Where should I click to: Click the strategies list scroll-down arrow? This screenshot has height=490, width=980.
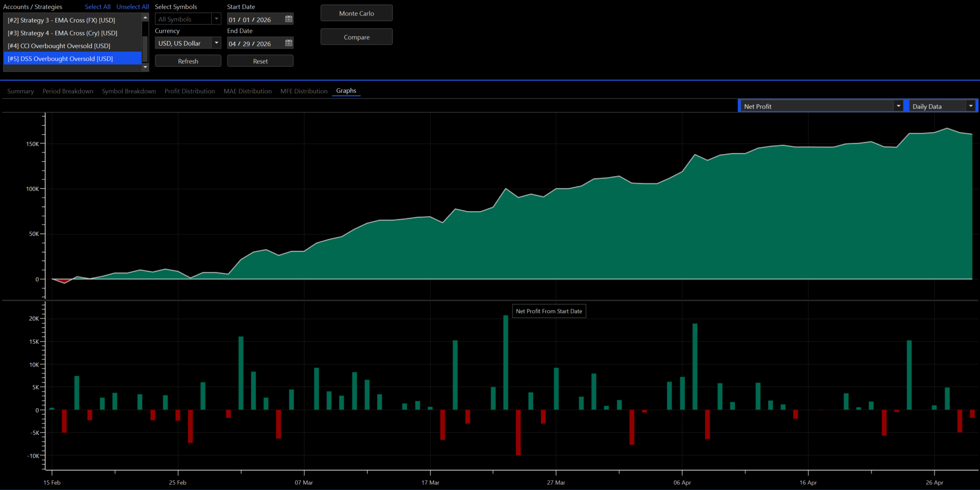click(145, 67)
